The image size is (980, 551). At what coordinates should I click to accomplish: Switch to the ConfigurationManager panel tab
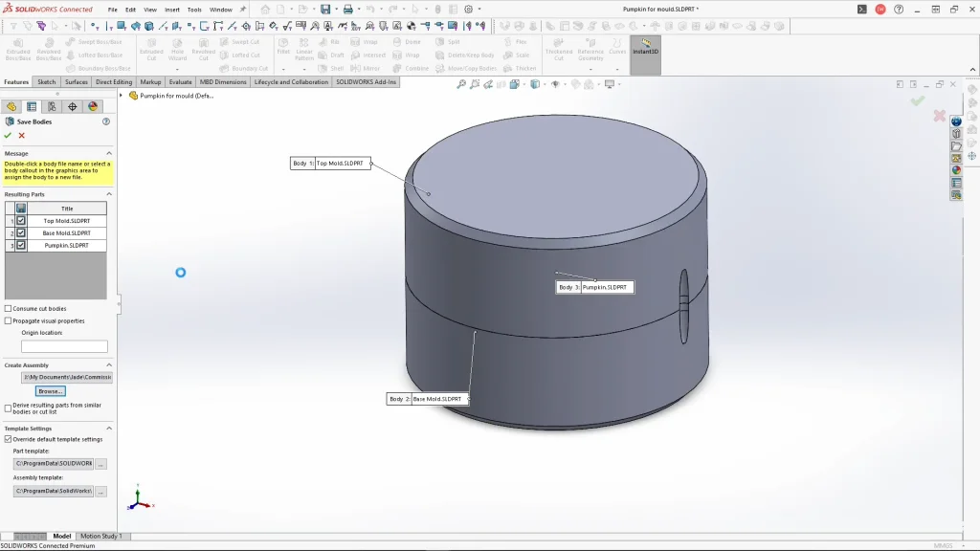point(52,107)
